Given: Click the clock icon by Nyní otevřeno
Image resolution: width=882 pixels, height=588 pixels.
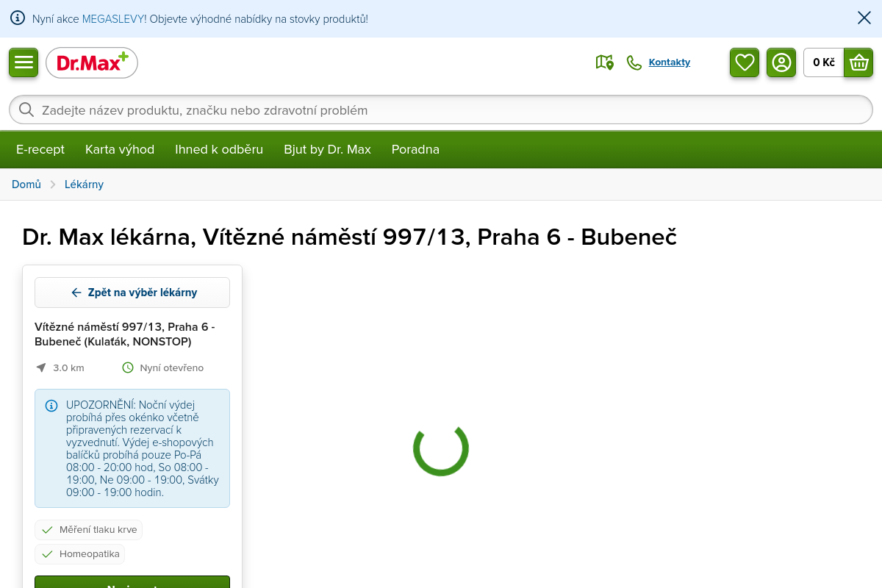Looking at the screenshot, I should click(x=128, y=367).
